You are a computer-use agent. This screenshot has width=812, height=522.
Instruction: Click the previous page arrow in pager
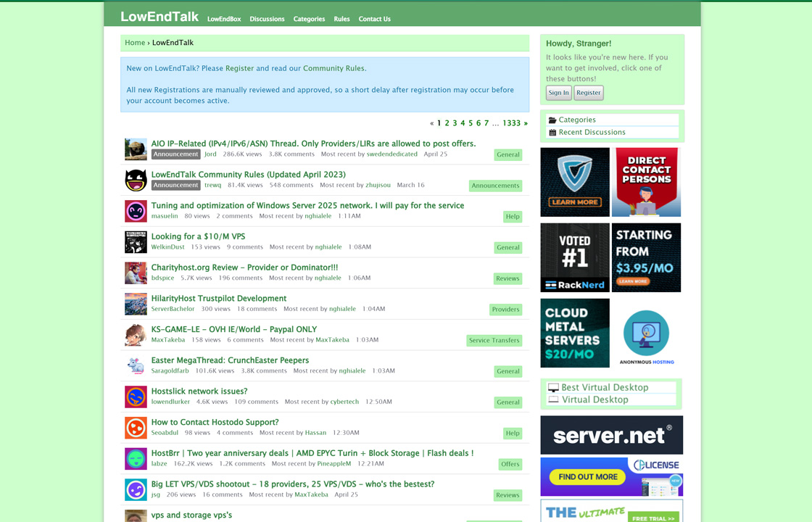432,123
